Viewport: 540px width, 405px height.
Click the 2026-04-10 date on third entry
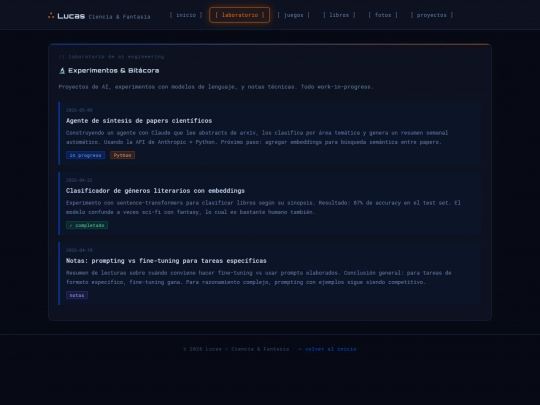[79, 250]
